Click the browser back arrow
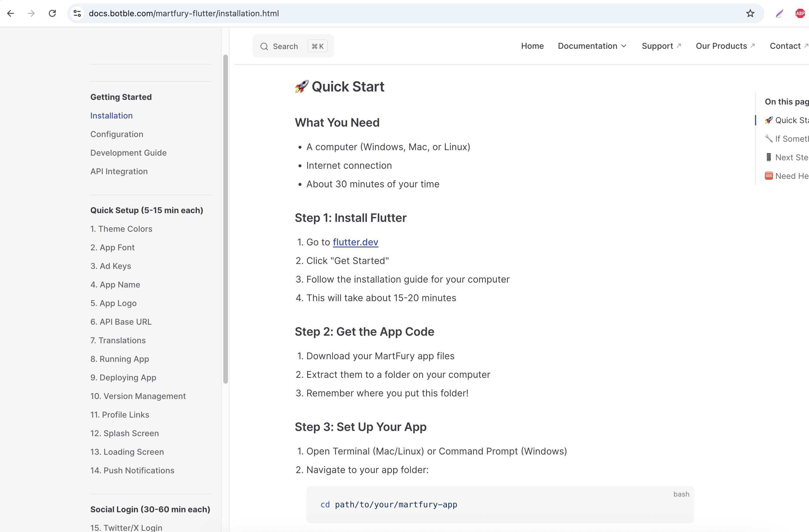Image resolution: width=809 pixels, height=532 pixels. click(x=10, y=13)
